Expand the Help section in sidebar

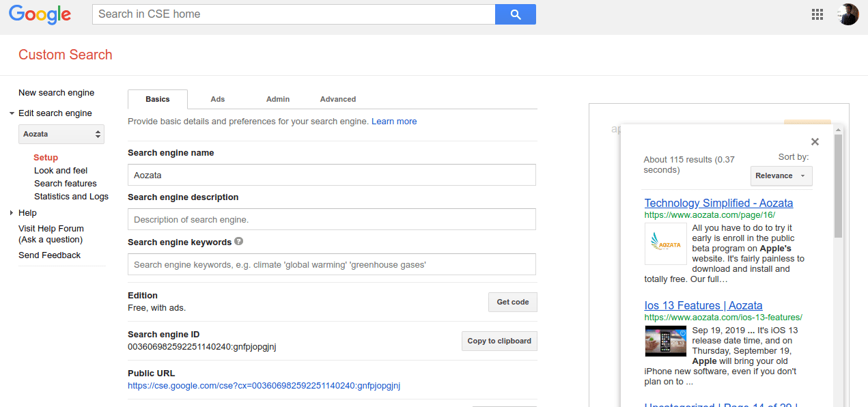12,213
